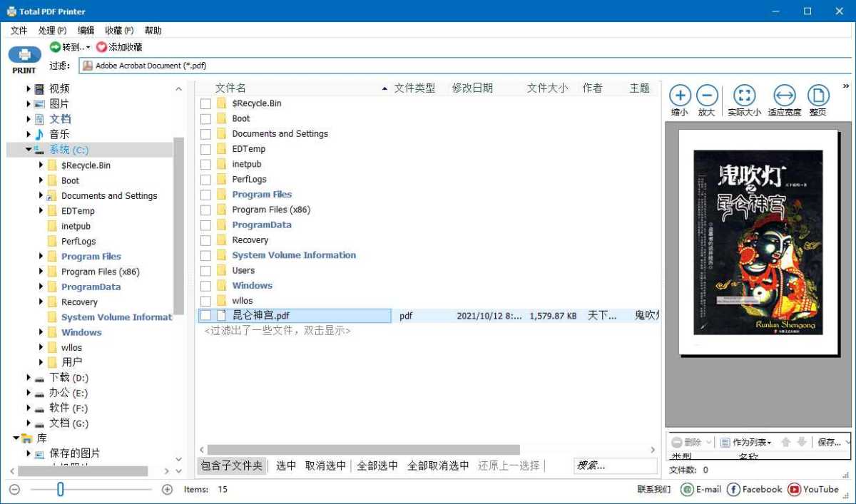856x504 pixels.
Task: Open the Facebook link icon
Action: (x=733, y=489)
